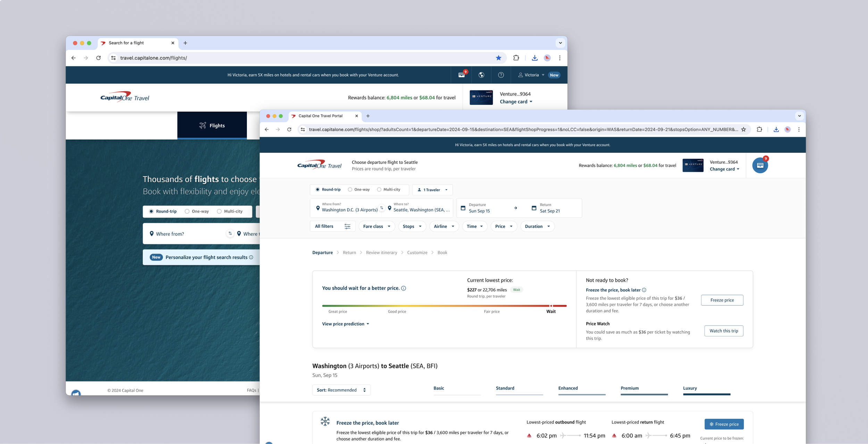
Task: Open the Fare class filter dropdown
Action: (x=376, y=226)
